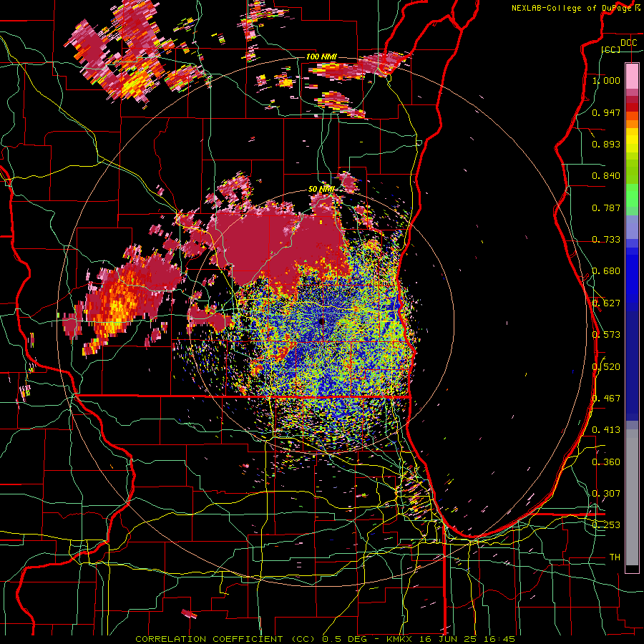This screenshot has width=644, height=644.
Task: Click the NEXLAB-College of DuPage credit text
Action: (x=577, y=8)
